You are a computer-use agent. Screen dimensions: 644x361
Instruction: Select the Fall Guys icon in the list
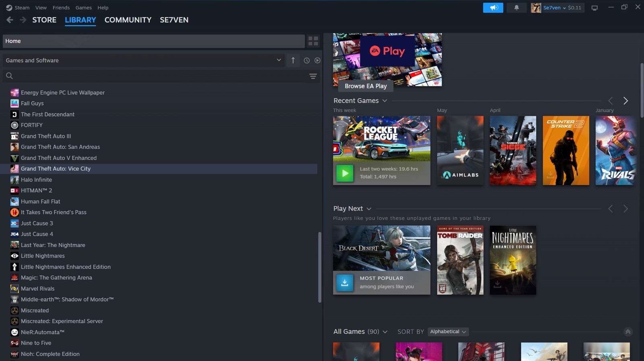coord(14,103)
